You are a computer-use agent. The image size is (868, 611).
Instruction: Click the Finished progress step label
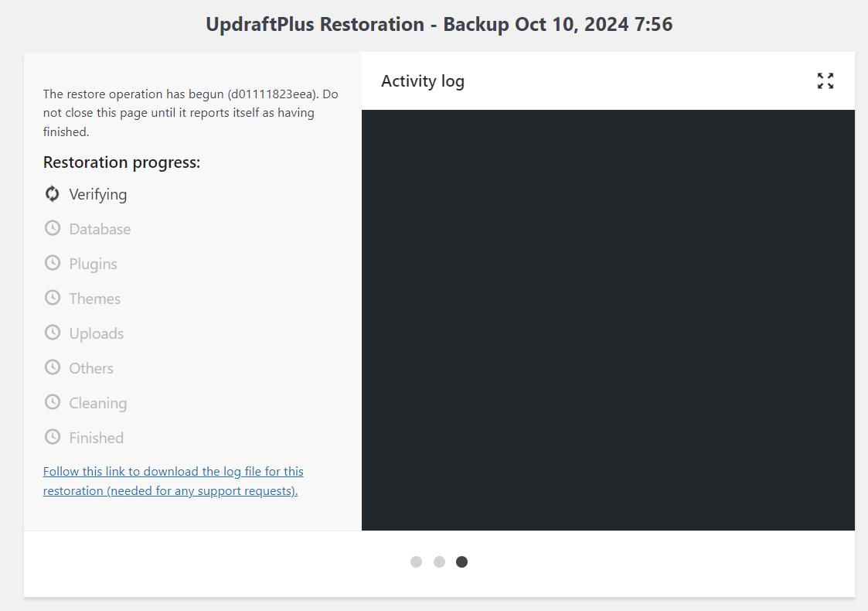click(97, 438)
